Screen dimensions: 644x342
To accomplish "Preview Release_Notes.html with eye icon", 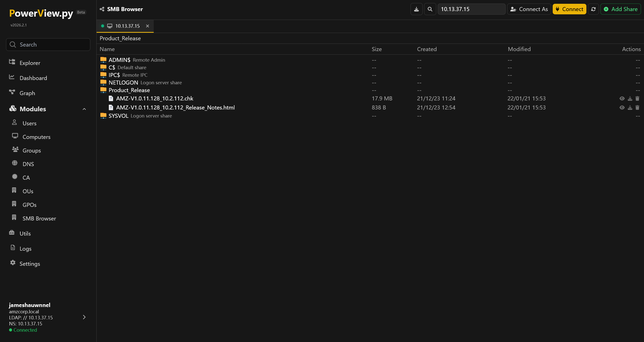I will click(x=622, y=108).
